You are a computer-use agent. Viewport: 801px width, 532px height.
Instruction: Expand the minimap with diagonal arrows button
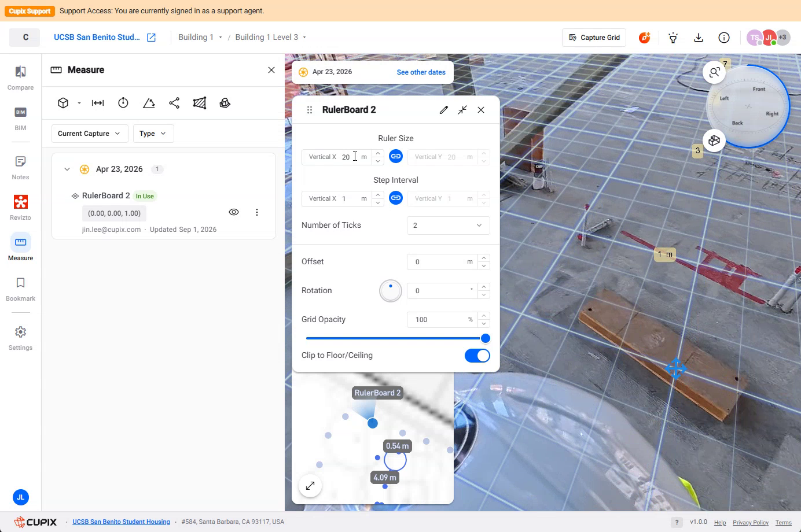310,486
